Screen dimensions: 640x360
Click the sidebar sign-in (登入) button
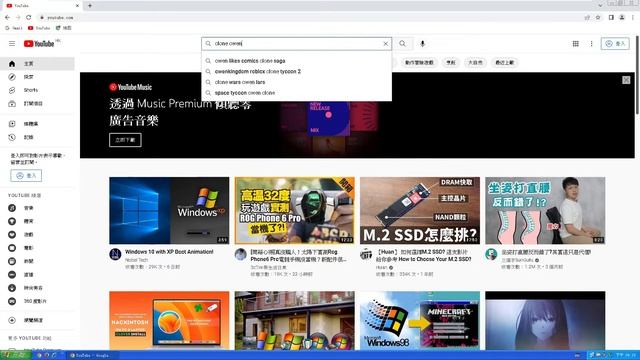pos(26,176)
